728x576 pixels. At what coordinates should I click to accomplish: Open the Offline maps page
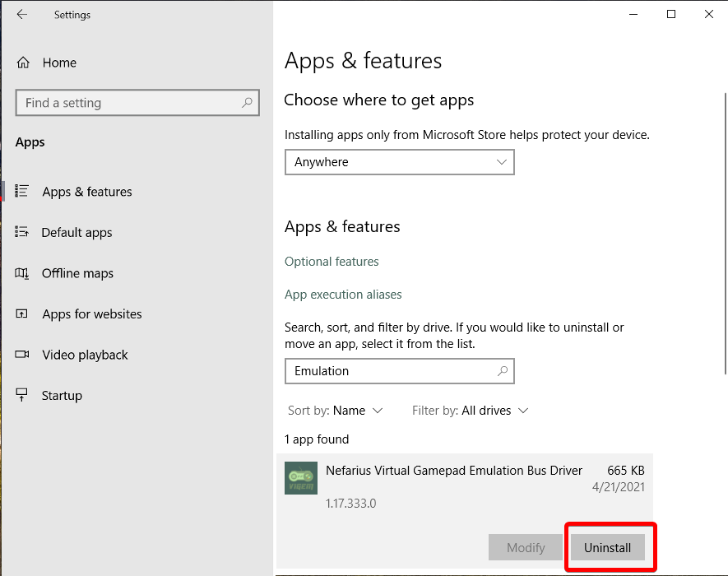tap(77, 273)
